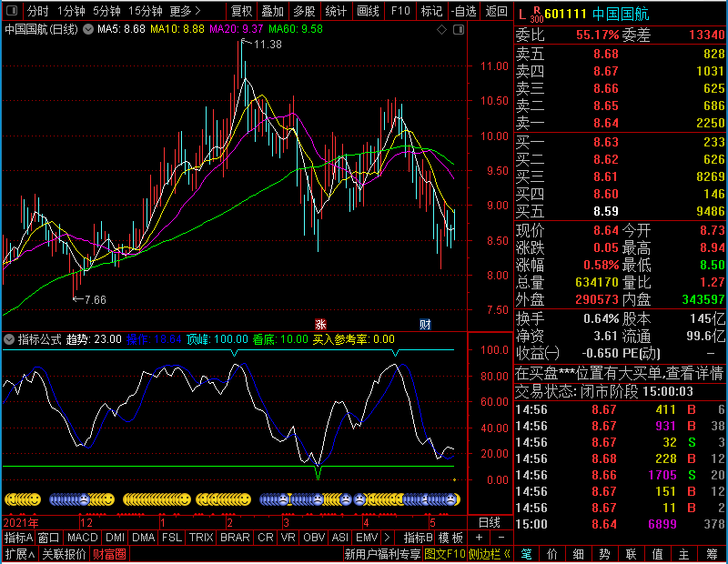
Task: Switch indicator to MACD
Action: click(x=82, y=538)
